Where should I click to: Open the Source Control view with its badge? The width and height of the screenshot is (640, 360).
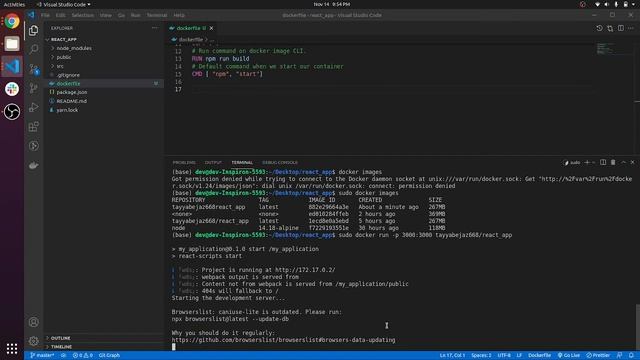click(33, 69)
